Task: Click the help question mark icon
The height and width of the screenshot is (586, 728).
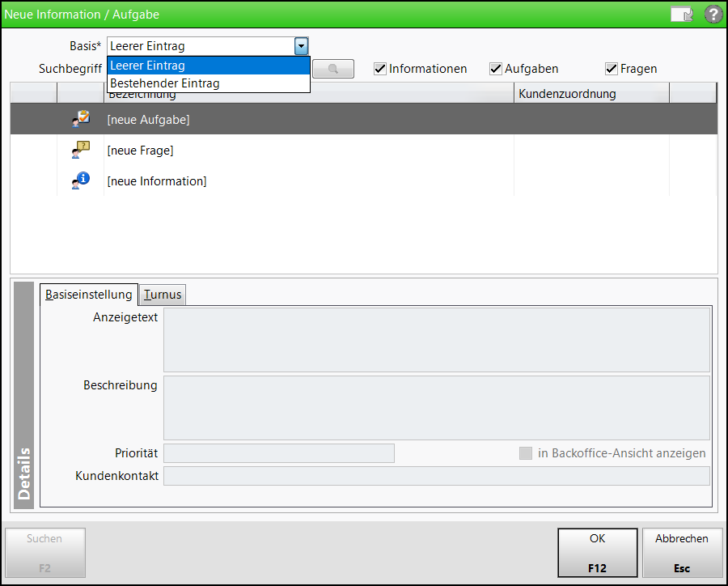Action: pos(713,14)
